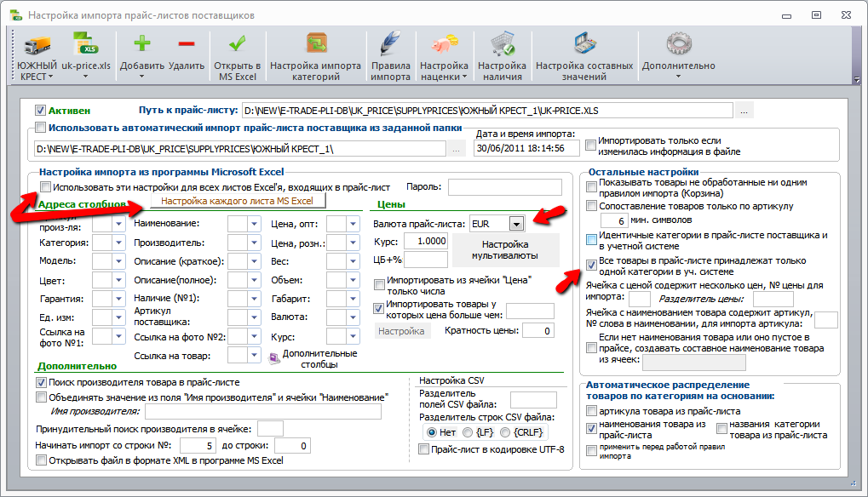Click the Начинать импорт со строки field

[198, 446]
